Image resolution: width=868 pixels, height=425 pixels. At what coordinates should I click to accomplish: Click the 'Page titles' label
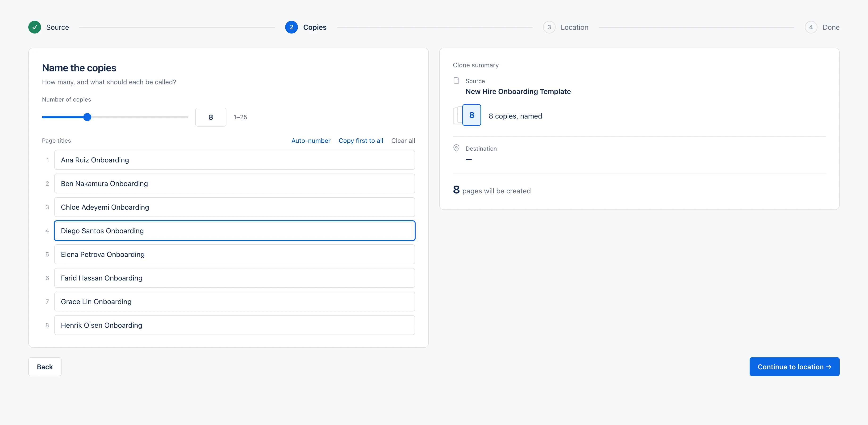pos(56,141)
